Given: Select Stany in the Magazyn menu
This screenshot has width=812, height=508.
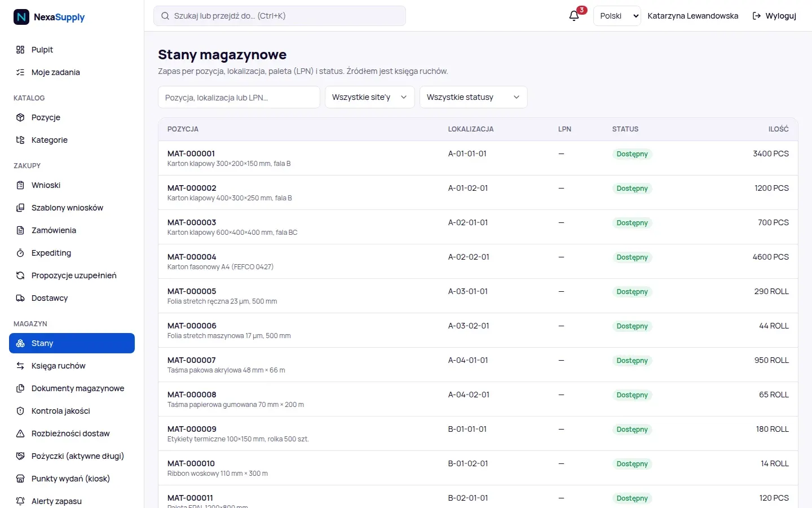Looking at the screenshot, I should (72, 343).
